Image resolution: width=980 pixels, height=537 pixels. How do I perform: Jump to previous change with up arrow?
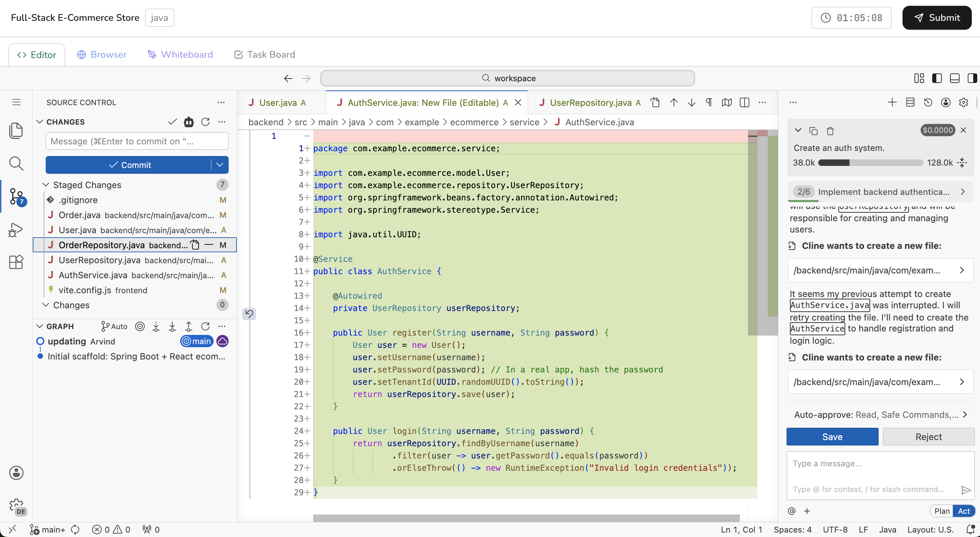point(674,102)
